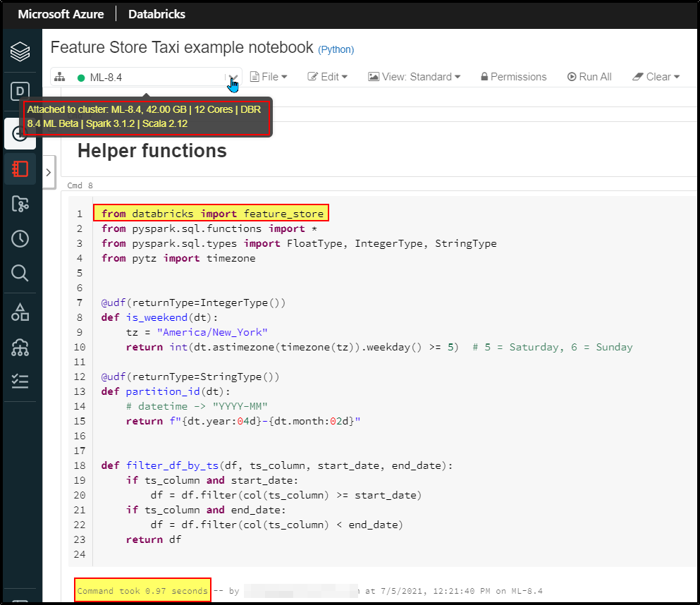Click Run All button

click(589, 77)
